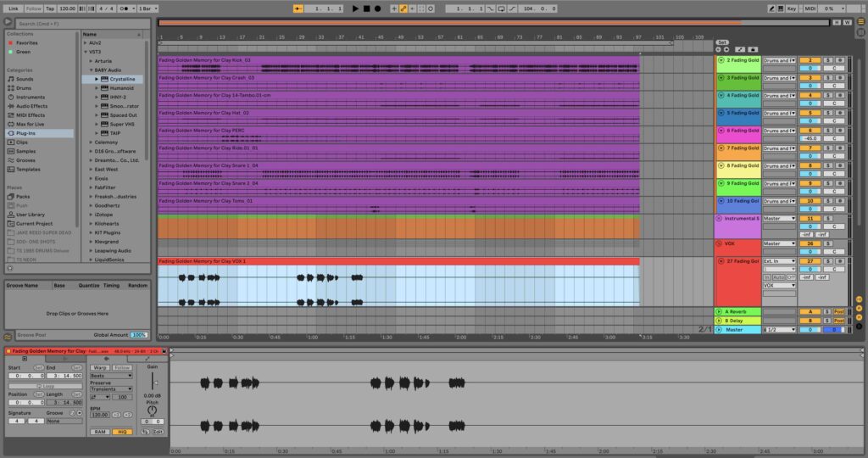Toggle the Warp switch in clip view
The height and width of the screenshot is (458, 868).
(x=100, y=368)
